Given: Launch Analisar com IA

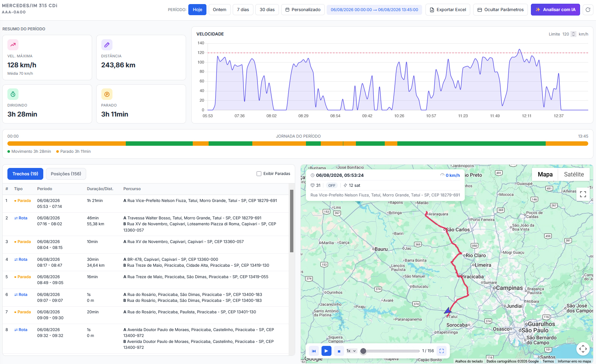Looking at the screenshot, I should click(555, 10).
